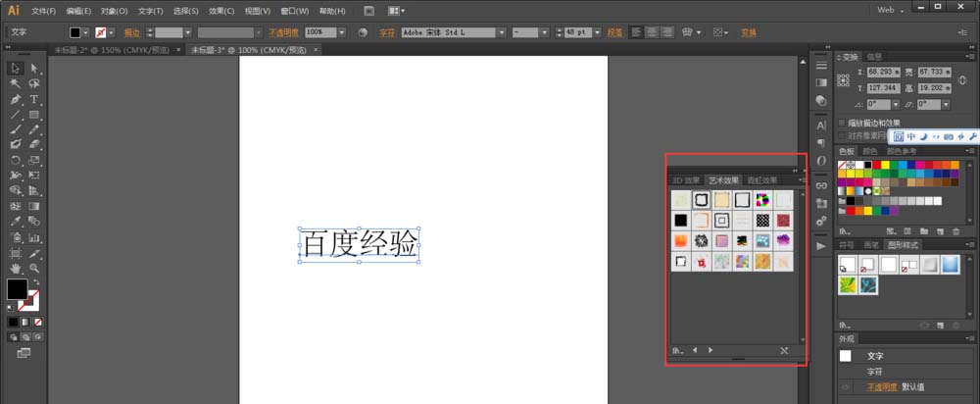Choose the Eyedropper tool
Image resolution: width=980 pixels, height=404 pixels.
[x=17, y=222]
